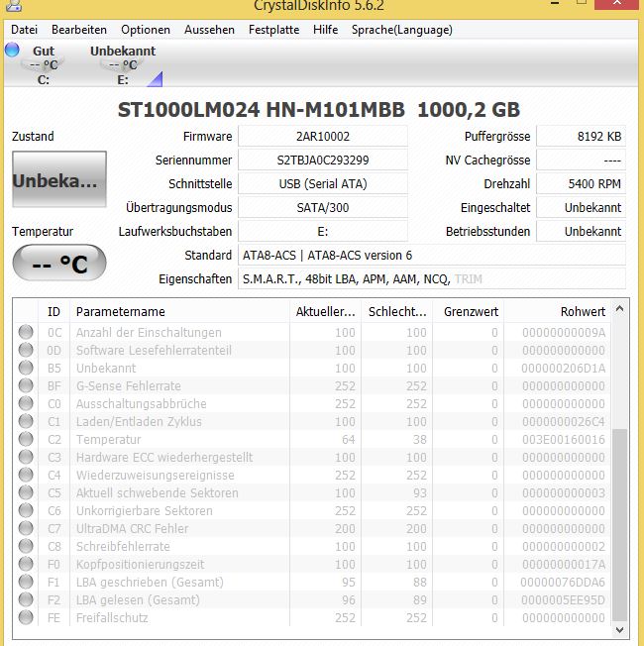Click the Schlecht... column header
This screenshot has width=644, height=646.
pos(396,312)
